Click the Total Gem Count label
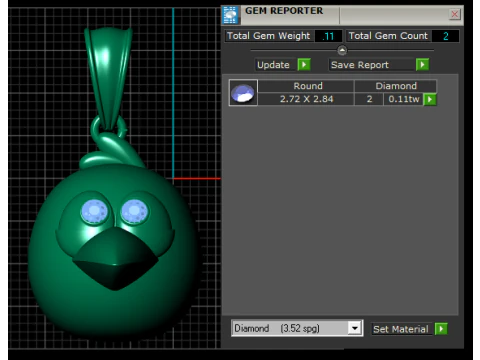Viewport: 480px width, 360px height. click(x=388, y=36)
